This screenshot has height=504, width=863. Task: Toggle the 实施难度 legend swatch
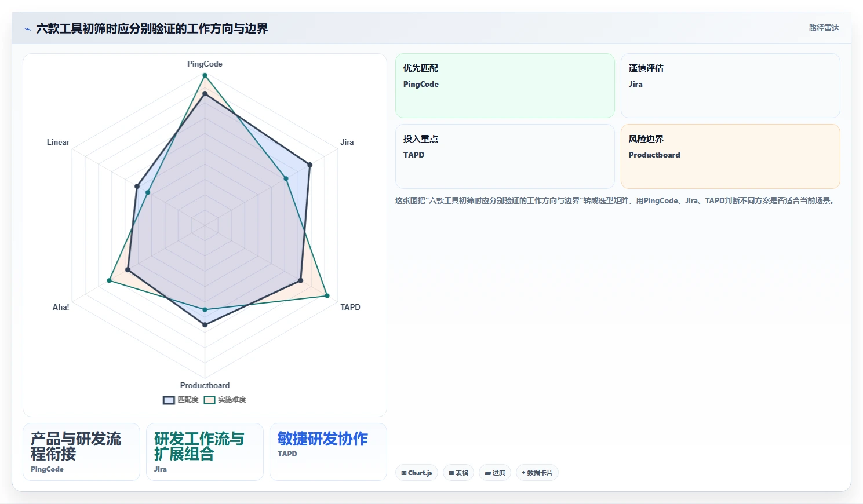point(209,400)
